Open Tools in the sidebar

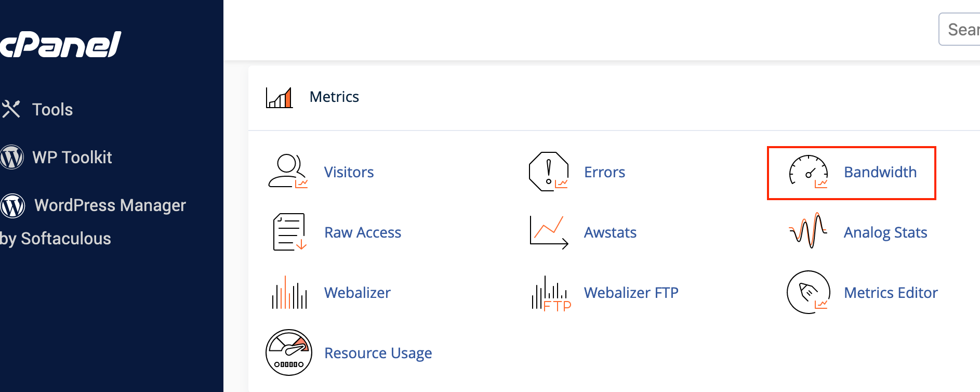[52, 110]
